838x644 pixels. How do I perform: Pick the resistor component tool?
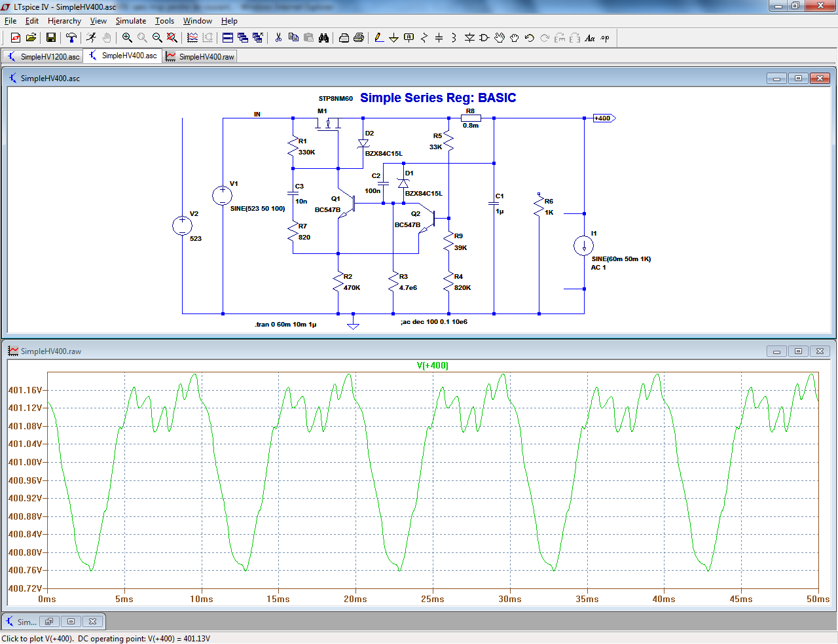pos(424,38)
